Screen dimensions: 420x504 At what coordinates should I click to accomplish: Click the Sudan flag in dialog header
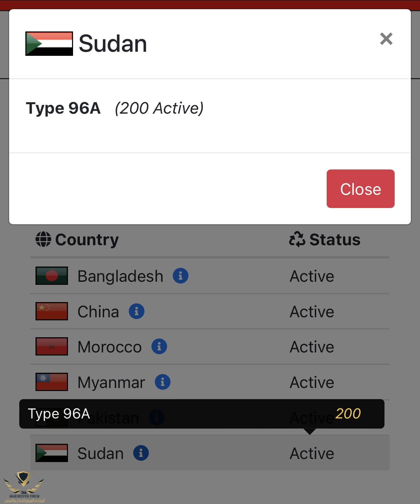point(49,44)
